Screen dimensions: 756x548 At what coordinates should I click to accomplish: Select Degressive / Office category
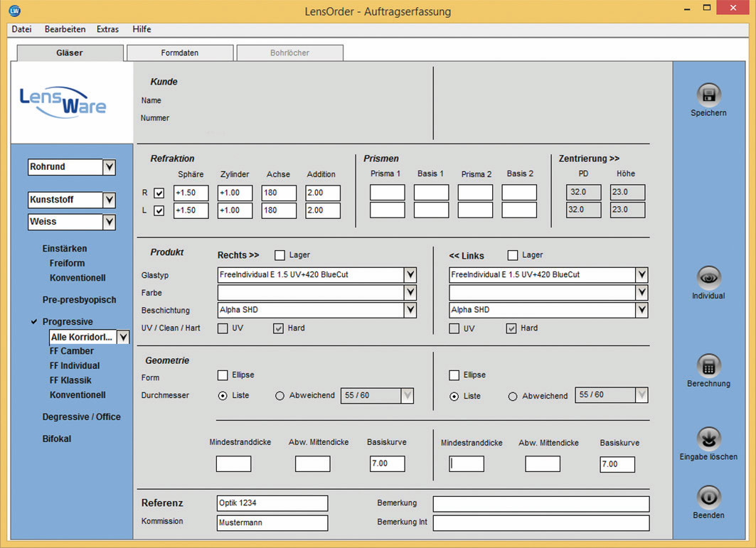(x=82, y=417)
